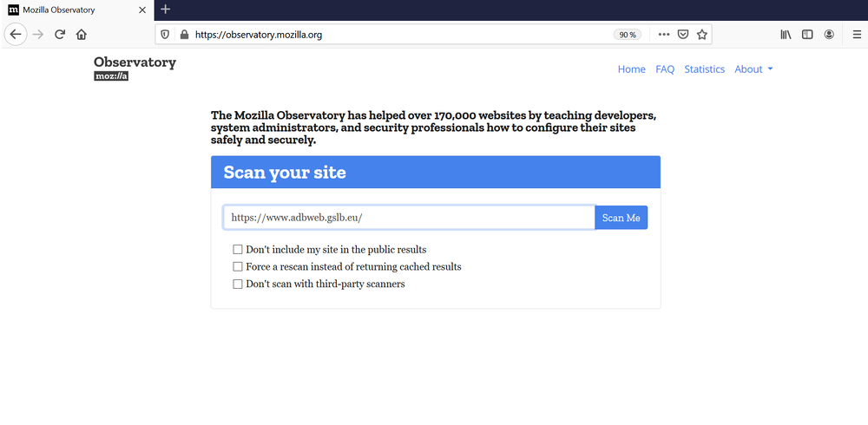Open the Firefox account icon
This screenshot has height=425, width=868.
pos(829,35)
